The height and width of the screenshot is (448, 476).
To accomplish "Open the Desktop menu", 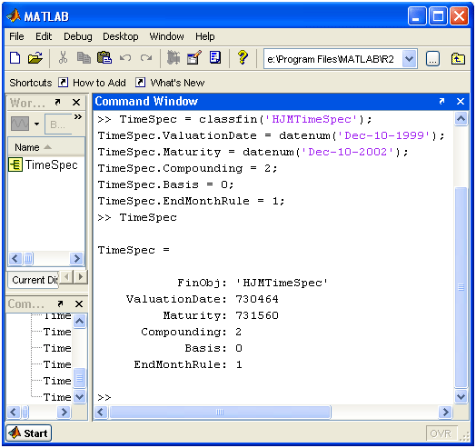I will click(x=121, y=36).
